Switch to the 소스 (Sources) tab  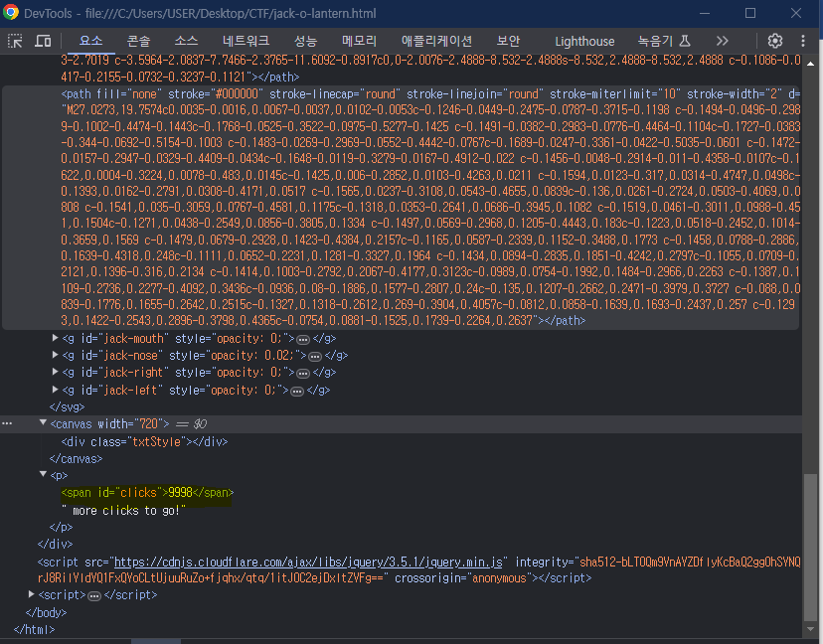(x=186, y=41)
